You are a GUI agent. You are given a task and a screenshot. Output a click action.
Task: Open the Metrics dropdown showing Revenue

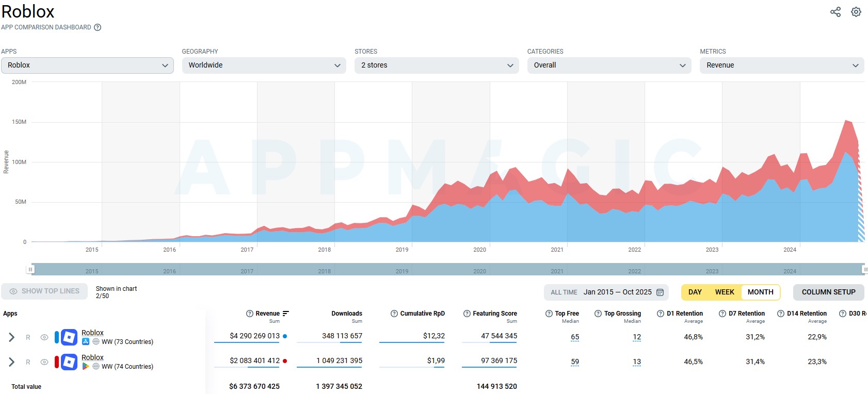781,65
